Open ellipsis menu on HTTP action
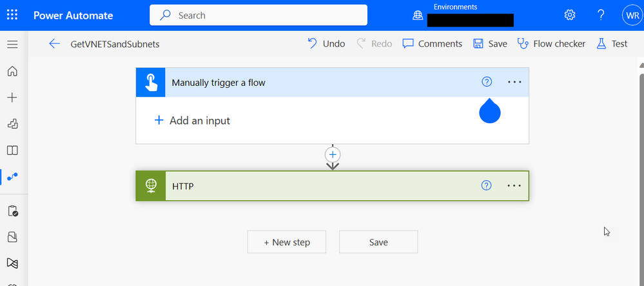Viewport: 644px width, 286px height. tap(514, 185)
